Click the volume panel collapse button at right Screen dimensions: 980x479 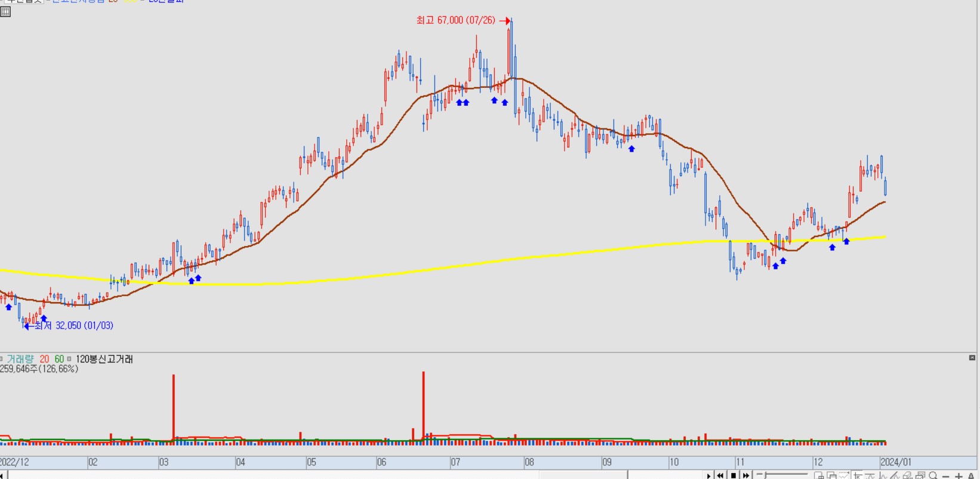972,358
